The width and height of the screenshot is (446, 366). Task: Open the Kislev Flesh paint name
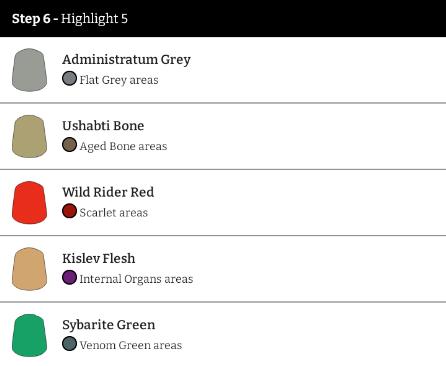99,258
